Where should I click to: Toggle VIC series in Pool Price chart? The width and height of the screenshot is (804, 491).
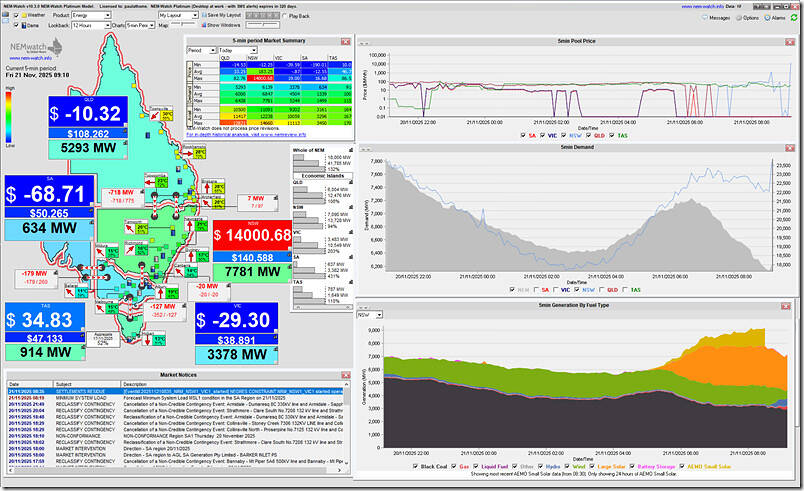click(x=542, y=135)
